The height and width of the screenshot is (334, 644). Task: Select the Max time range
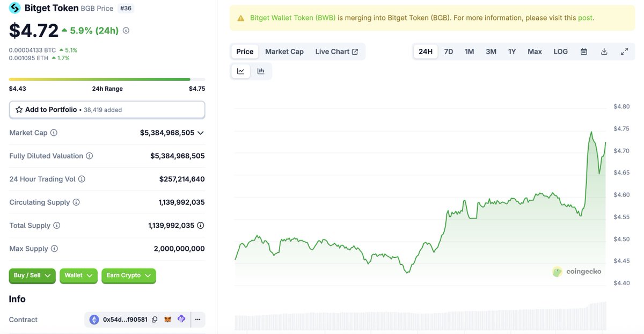[x=535, y=52]
